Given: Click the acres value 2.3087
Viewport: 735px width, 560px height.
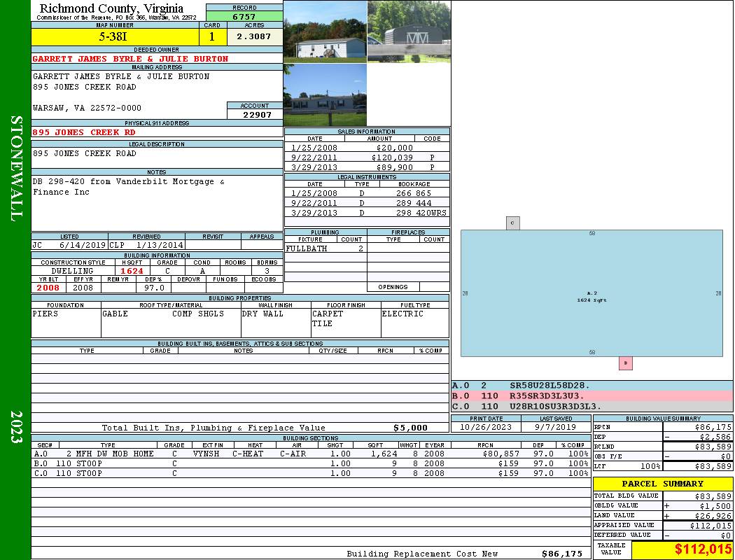Looking at the screenshot, I should click(x=254, y=36).
